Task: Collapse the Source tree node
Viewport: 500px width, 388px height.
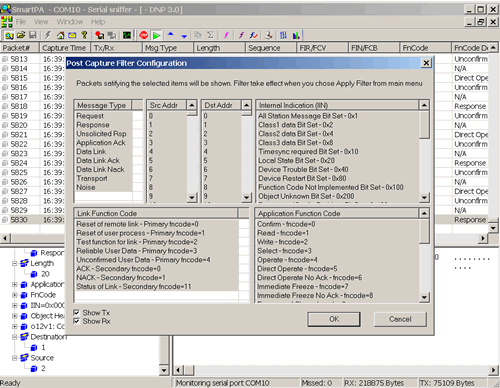Action: [15, 358]
